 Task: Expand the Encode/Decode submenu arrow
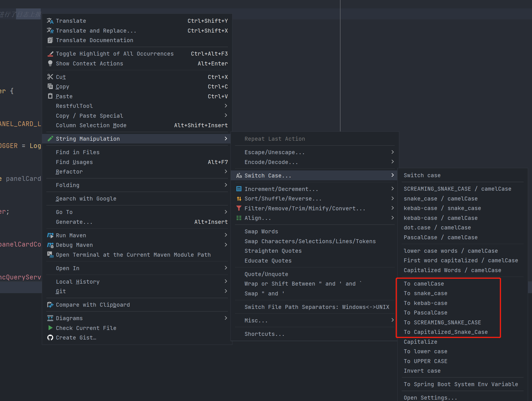pos(392,162)
